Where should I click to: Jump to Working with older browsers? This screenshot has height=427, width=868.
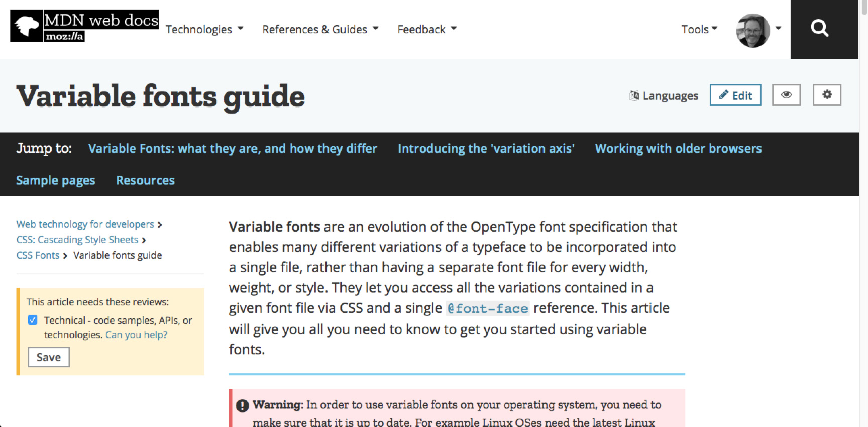pos(678,149)
